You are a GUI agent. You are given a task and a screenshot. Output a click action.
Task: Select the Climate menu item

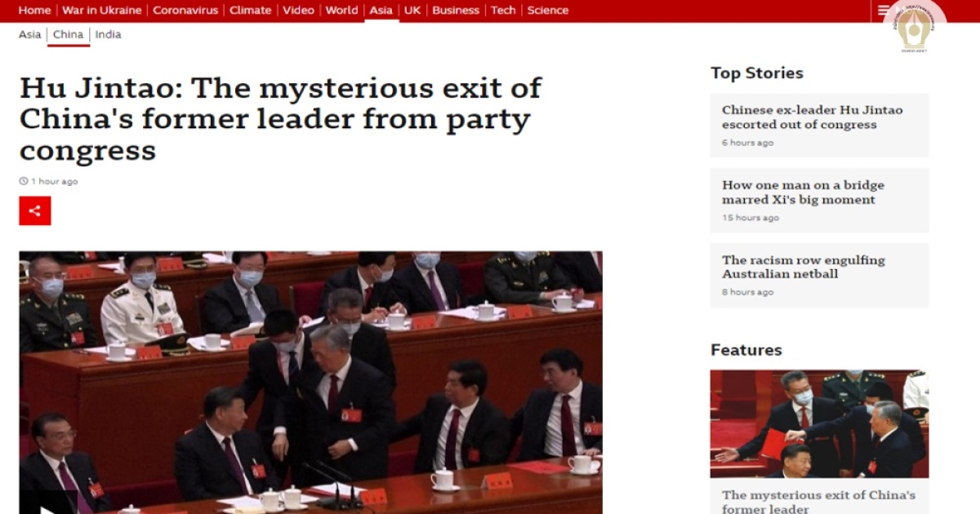tap(250, 11)
